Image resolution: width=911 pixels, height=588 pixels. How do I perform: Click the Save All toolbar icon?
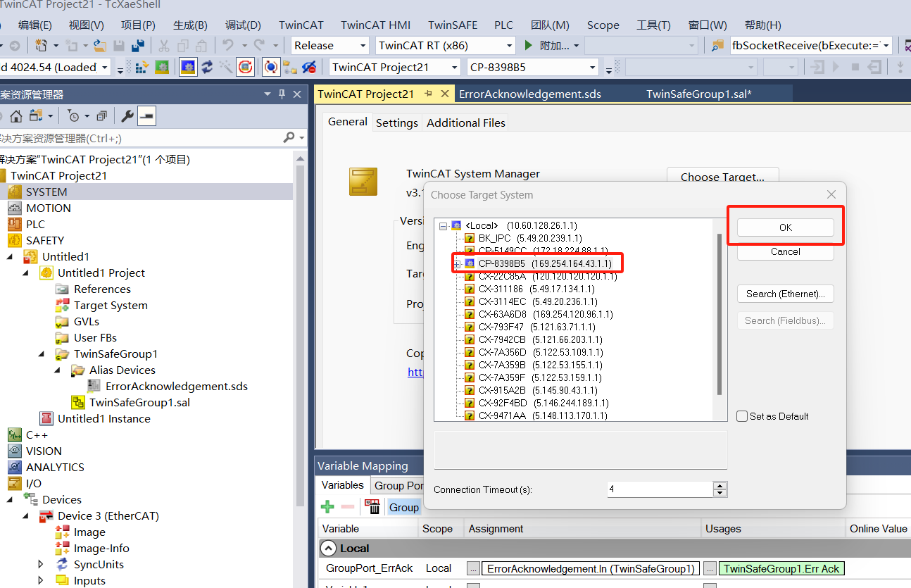[x=139, y=46]
